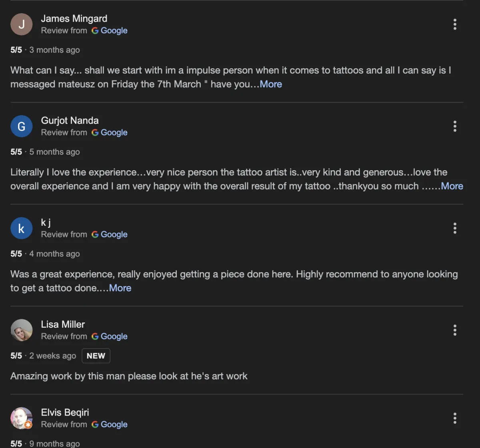
Task: Click Gurjot Nanda's blue G avatar
Action: click(22, 126)
